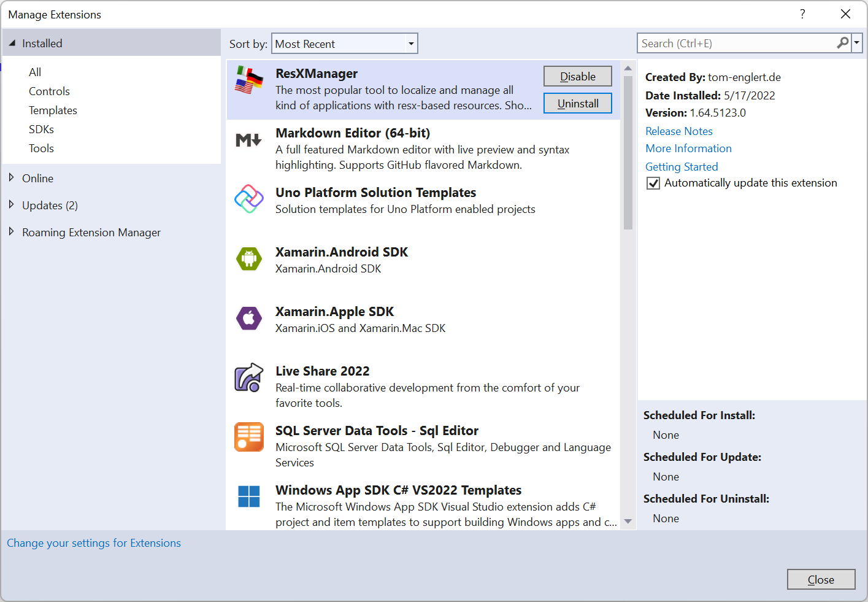Click the ResXManager flags icon

pyautogui.click(x=249, y=80)
